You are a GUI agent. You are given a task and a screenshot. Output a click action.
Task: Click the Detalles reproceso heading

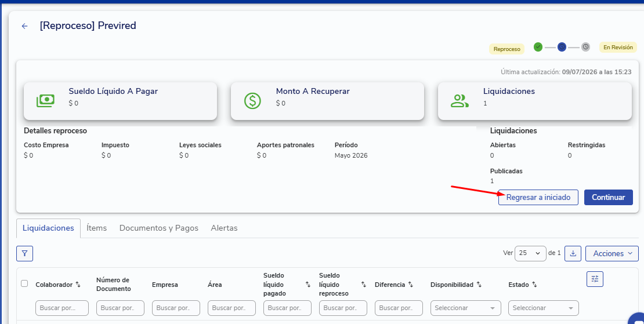[56, 131]
